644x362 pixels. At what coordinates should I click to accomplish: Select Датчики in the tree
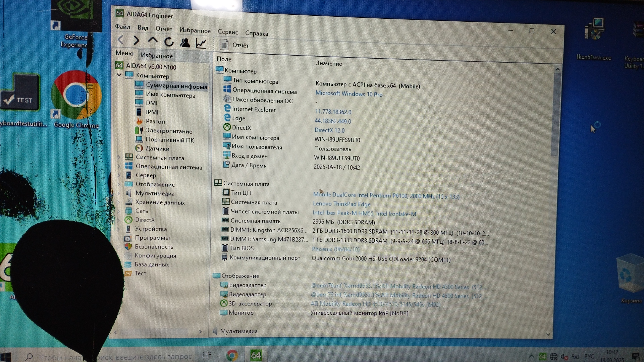[x=157, y=148]
